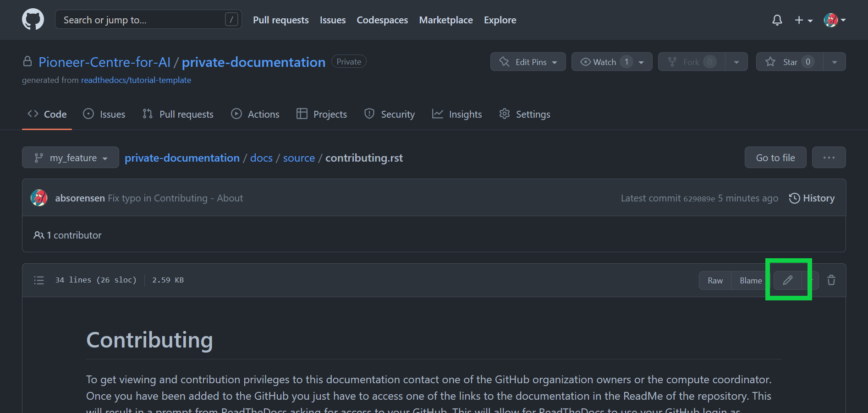
Task: Click the absorensen commit avatar
Action: [x=39, y=198]
